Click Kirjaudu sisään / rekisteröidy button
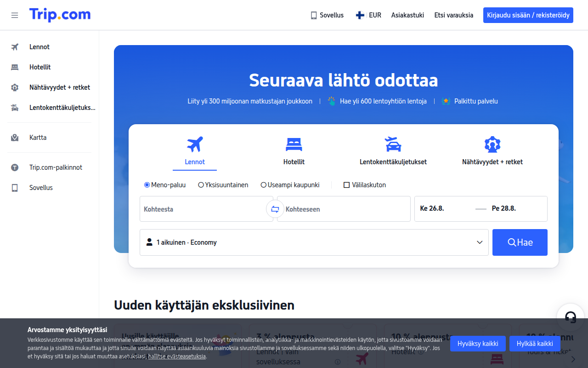 click(x=528, y=15)
